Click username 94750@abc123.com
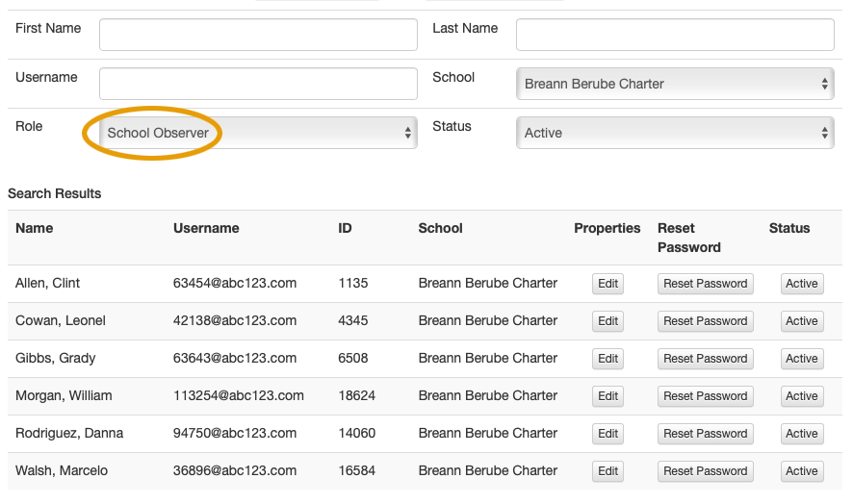 coord(235,434)
